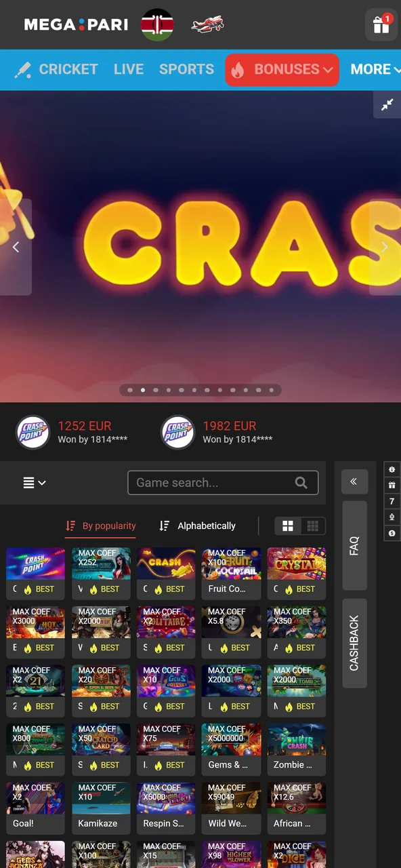The height and width of the screenshot is (868, 401).
Task: Open the FAQ side tab
Action: pos(354,545)
